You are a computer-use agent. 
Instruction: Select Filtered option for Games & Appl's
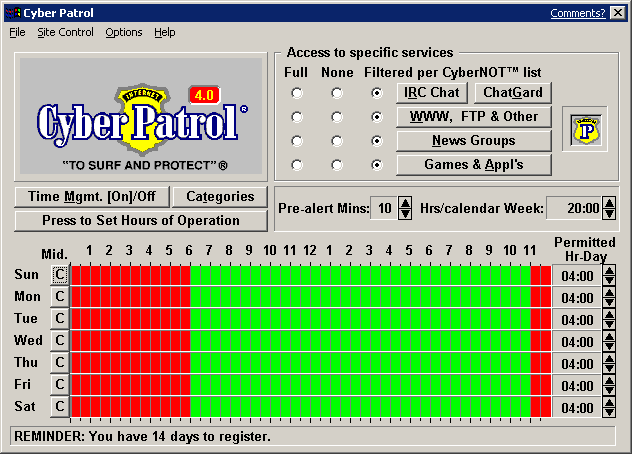377,165
